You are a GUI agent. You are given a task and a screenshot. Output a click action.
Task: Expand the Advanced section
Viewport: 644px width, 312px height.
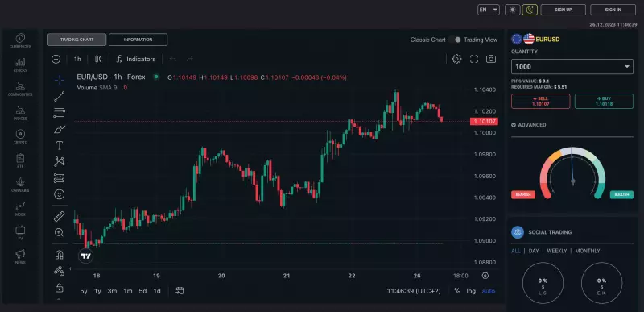point(529,125)
